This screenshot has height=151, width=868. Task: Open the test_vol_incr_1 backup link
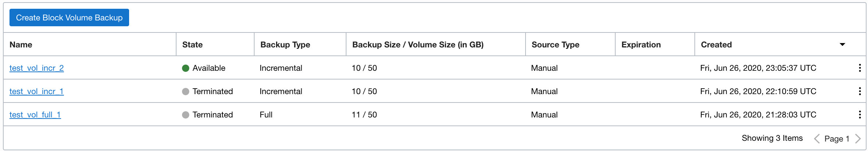pyautogui.click(x=36, y=92)
